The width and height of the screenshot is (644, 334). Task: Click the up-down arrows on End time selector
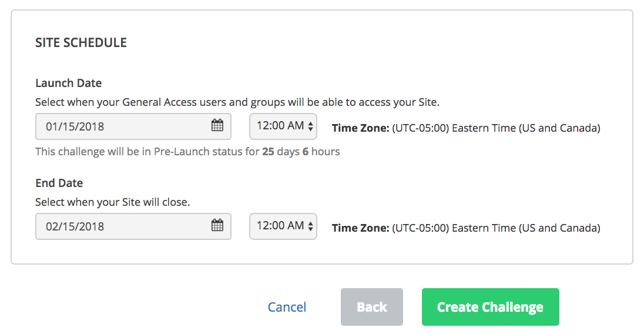click(x=310, y=226)
